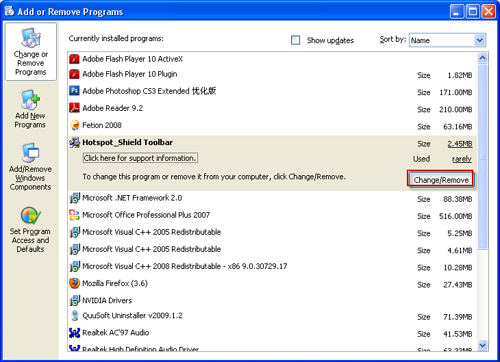Click the QuuSoft Uninstaller icon

tap(75, 316)
